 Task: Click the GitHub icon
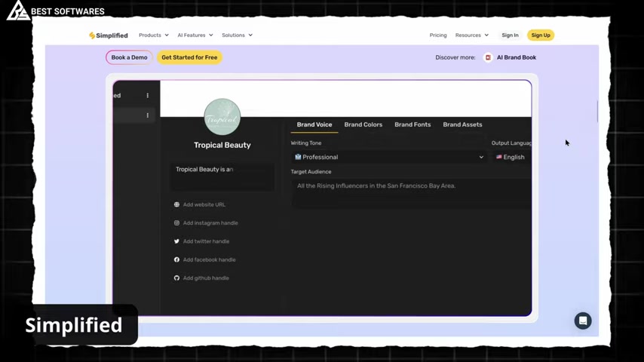(176, 278)
